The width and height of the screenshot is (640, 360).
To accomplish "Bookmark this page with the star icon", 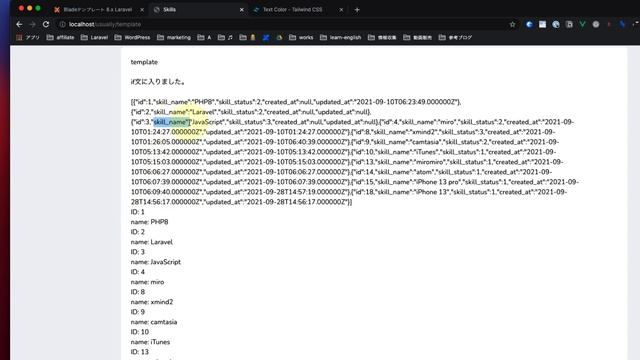I will point(513,24).
